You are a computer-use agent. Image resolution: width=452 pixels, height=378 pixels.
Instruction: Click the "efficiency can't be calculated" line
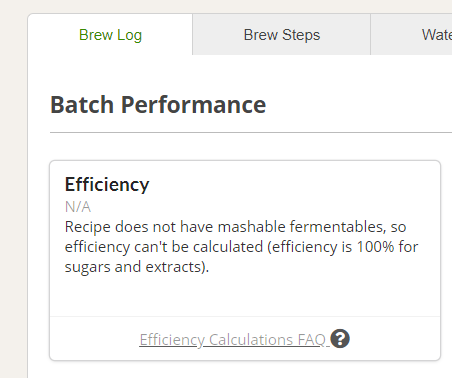tap(241, 247)
